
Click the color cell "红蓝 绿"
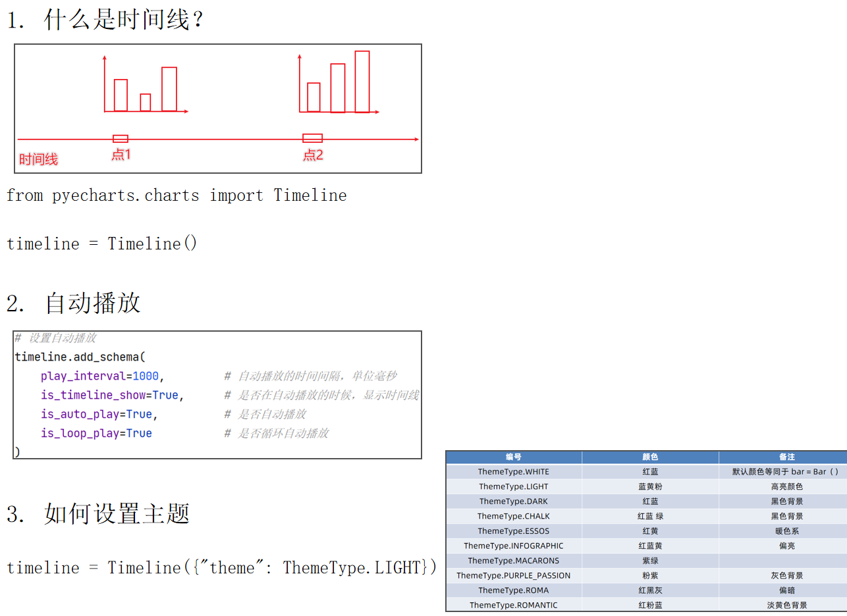(x=650, y=516)
